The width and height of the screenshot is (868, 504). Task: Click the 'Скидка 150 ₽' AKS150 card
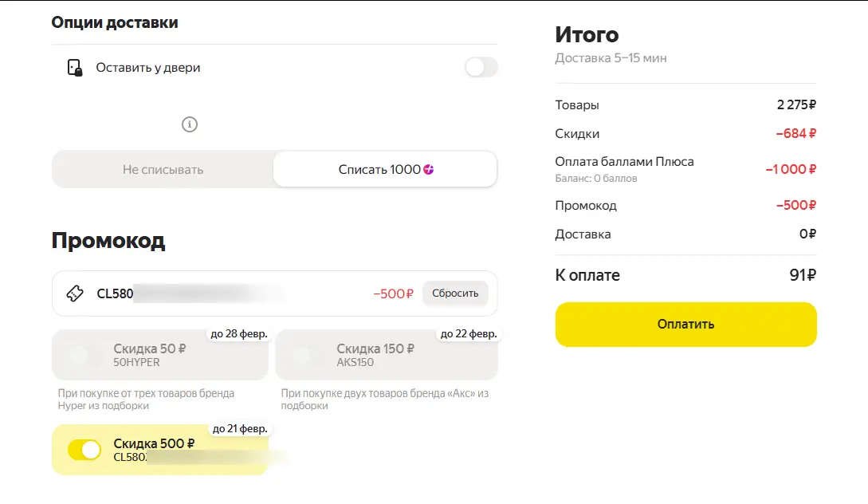[x=387, y=355]
